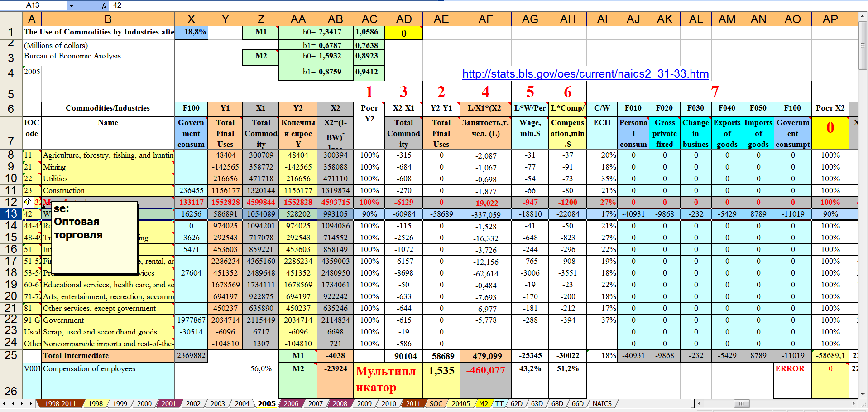Select column AF by its header
The image size is (868, 412).
485,19
